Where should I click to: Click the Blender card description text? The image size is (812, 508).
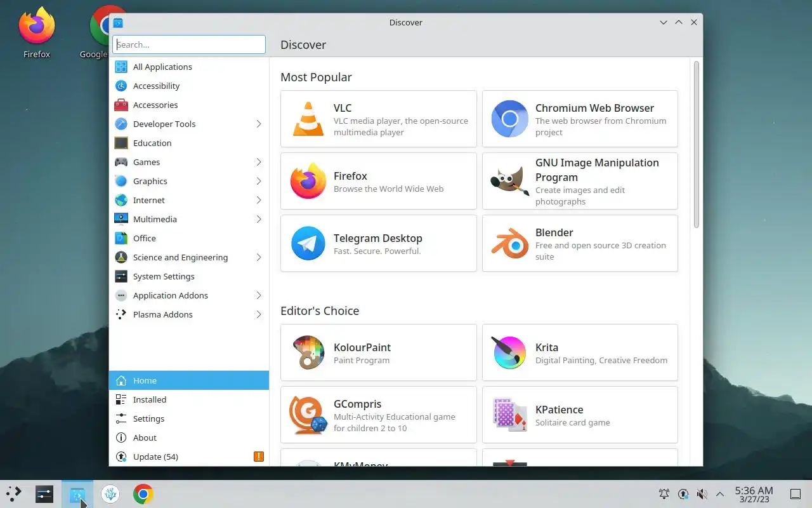tap(601, 251)
